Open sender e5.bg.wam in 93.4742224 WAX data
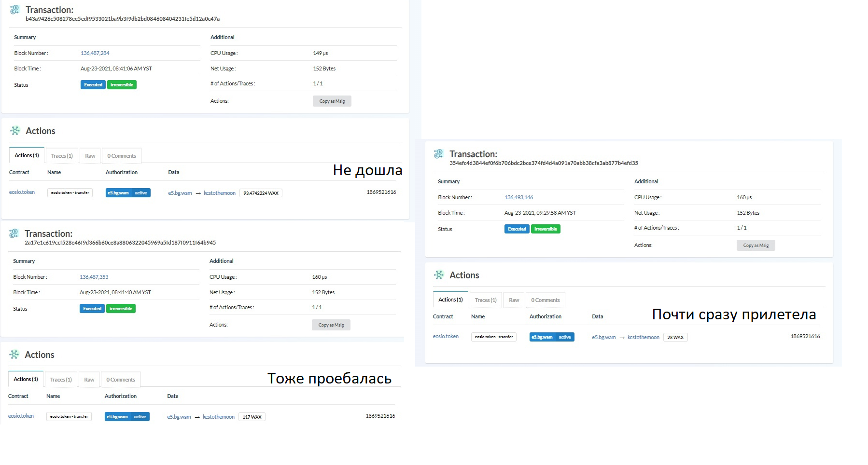This screenshot has width=868, height=465. [x=180, y=193]
